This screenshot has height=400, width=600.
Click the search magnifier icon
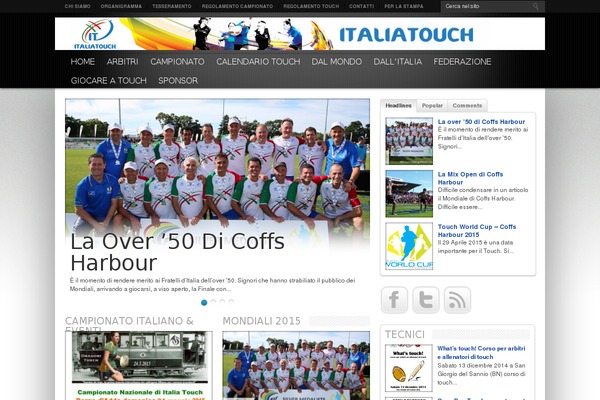coord(536,6)
